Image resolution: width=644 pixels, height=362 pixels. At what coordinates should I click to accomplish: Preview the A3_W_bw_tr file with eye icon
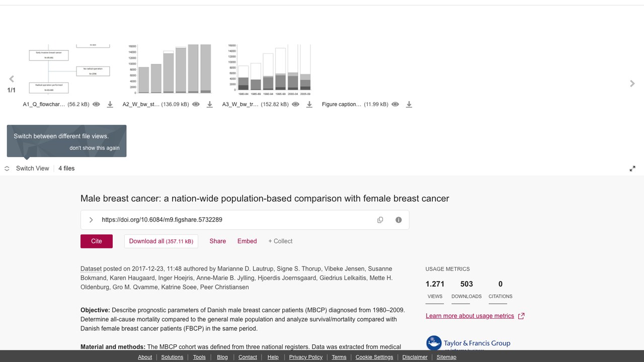(295, 105)
